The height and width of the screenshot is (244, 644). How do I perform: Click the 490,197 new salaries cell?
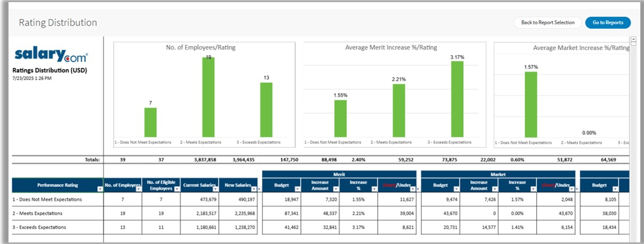(x=238, y=199)
